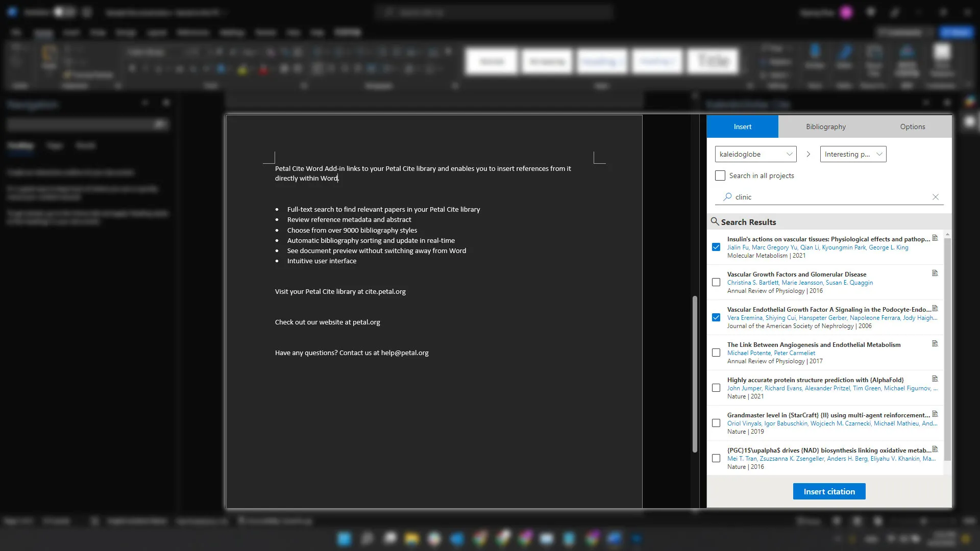Click the document icon next to Vascular Growth Factors
980x551 pixels.
pos(935,273)
